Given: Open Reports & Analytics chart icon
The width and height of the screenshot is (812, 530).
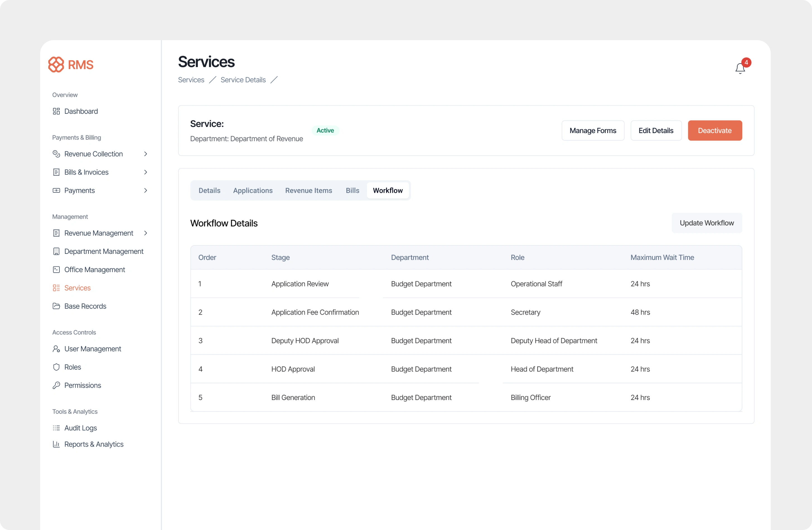Looking at the screenshot, I should pyautogui.click(x=56, y=444).
